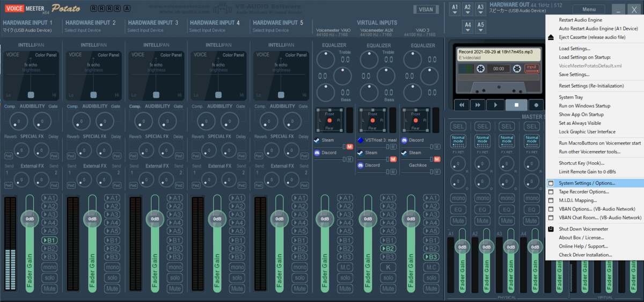Open the A1 hardware out device dropdown
Screen dimensions: 644x302
click(x=455, y=9)
